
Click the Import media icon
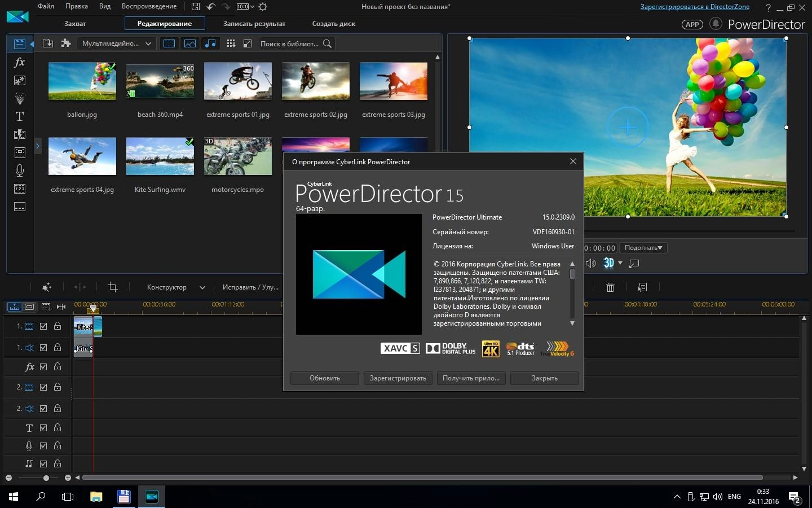pos(48,43)
